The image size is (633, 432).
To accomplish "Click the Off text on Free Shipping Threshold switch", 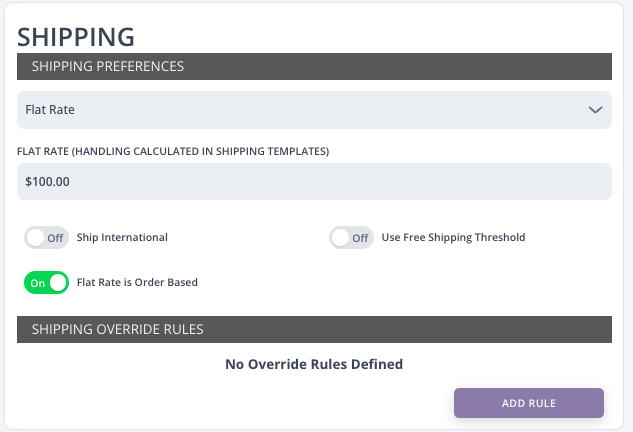I will [x=360, y=238].
